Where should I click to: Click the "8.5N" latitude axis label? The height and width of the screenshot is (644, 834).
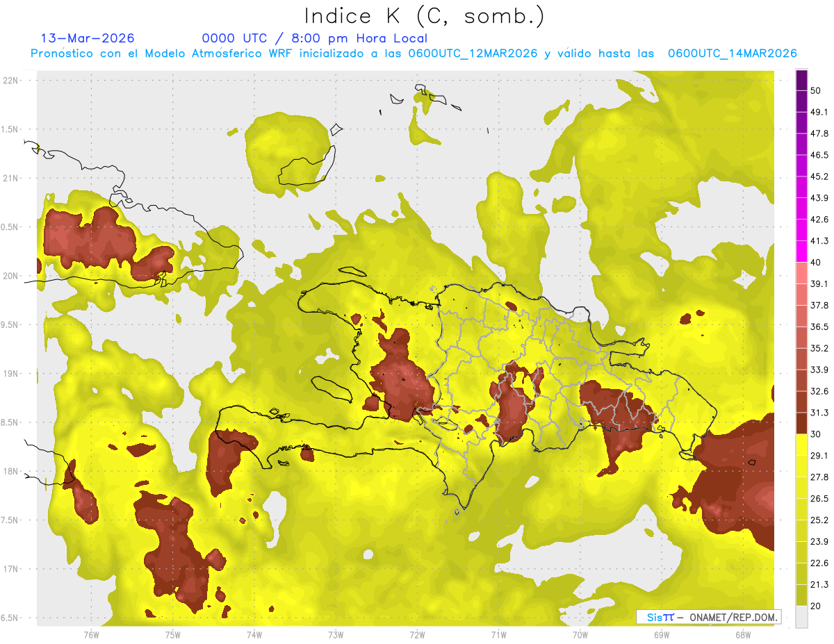click(10, 423)
